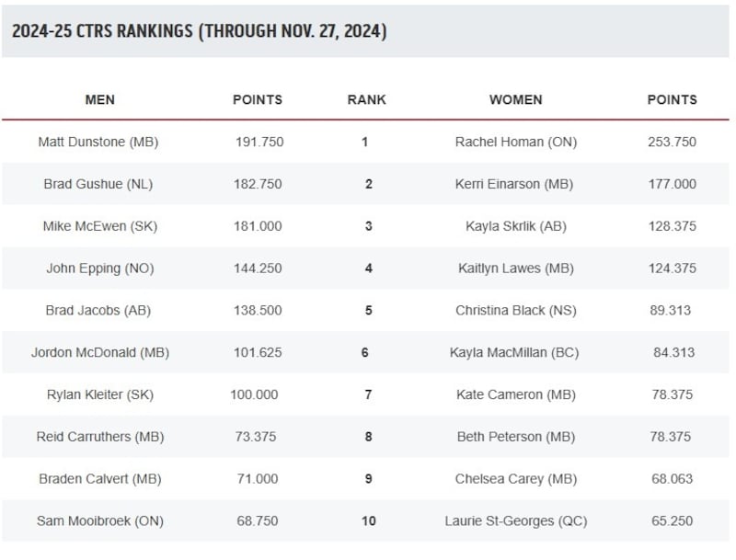Click the MEN column header

point(100,99)
